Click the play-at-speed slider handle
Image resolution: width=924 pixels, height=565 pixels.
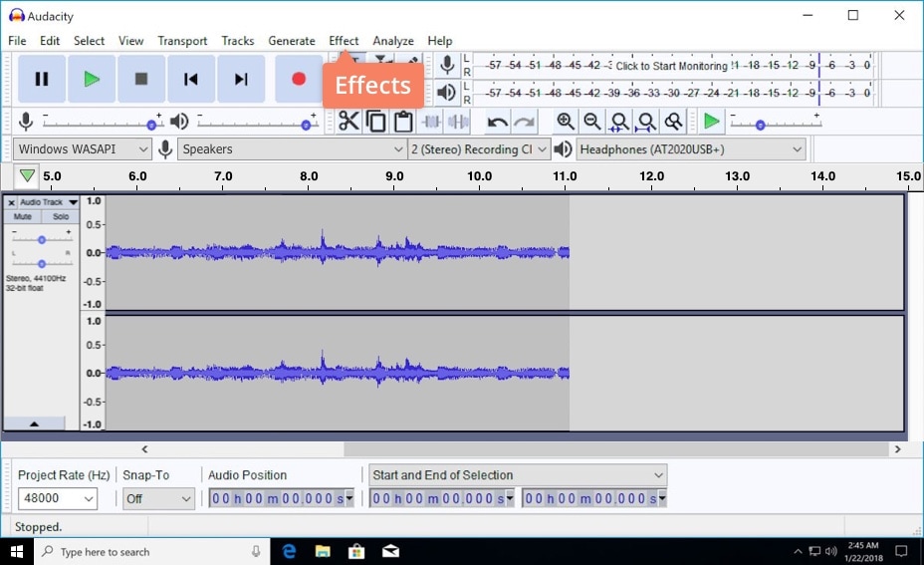pos(760,125)
